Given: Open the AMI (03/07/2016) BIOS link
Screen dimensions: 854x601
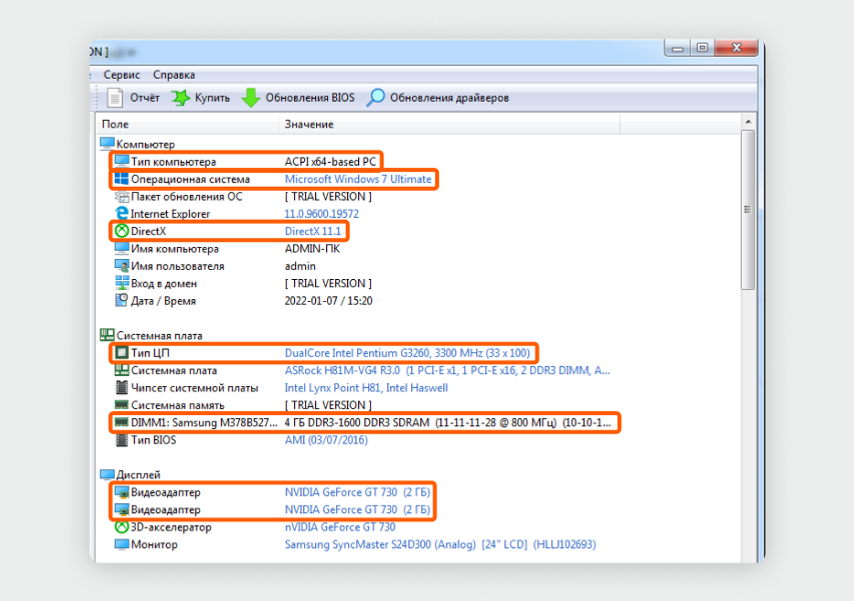Looking at the screenshot, I should tap(326, 440).
